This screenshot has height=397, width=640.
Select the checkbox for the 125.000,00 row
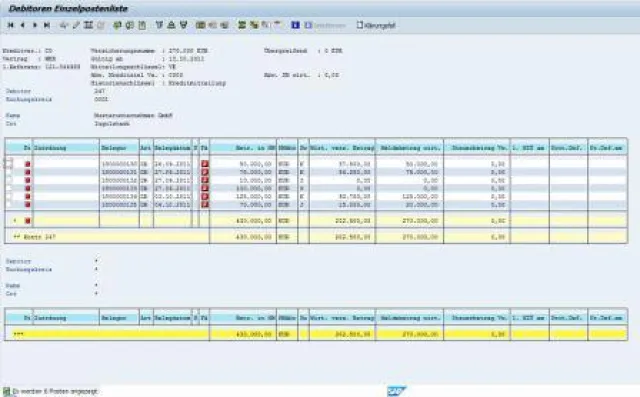9,197
